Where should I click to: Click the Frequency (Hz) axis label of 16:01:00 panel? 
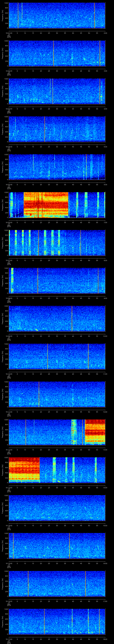[3, 16]
